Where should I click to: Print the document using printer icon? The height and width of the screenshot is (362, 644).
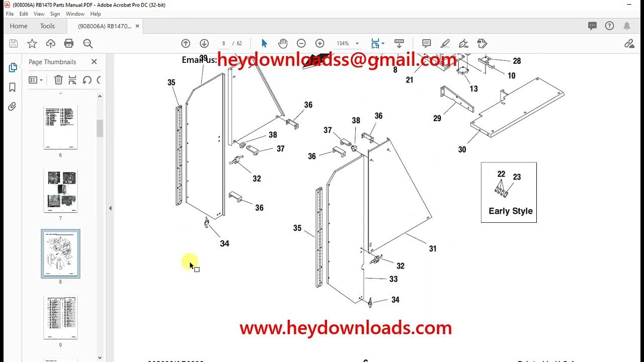pos(69,44)
